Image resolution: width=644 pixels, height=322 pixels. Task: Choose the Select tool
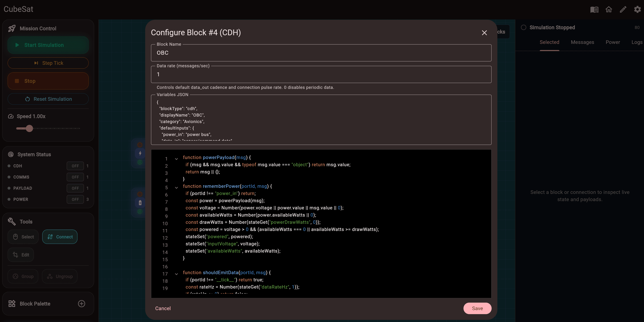pos(23,237)
